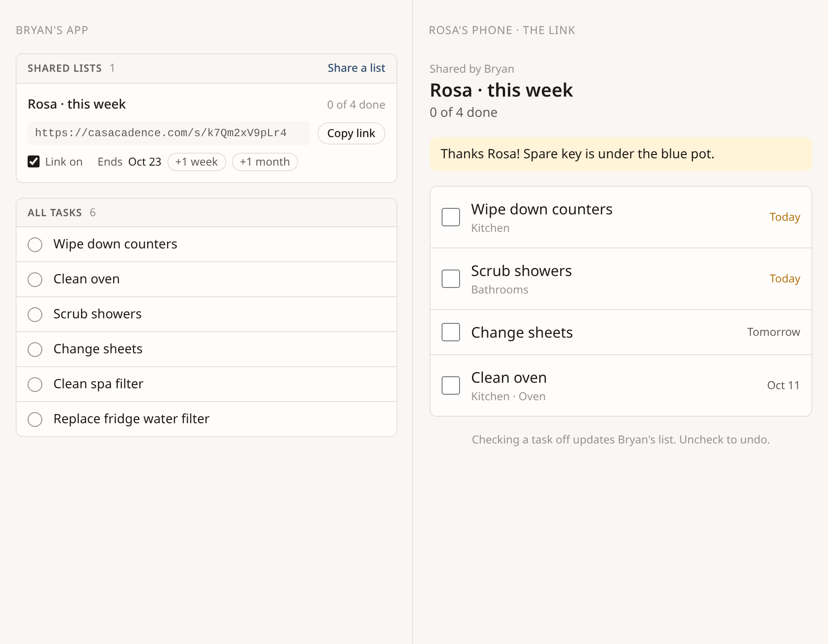Image resolution: width=828 pixels, height=644 pixels.
Task: Click the Today due label for Wipe down counters
Action: click(x=785, y=217)
